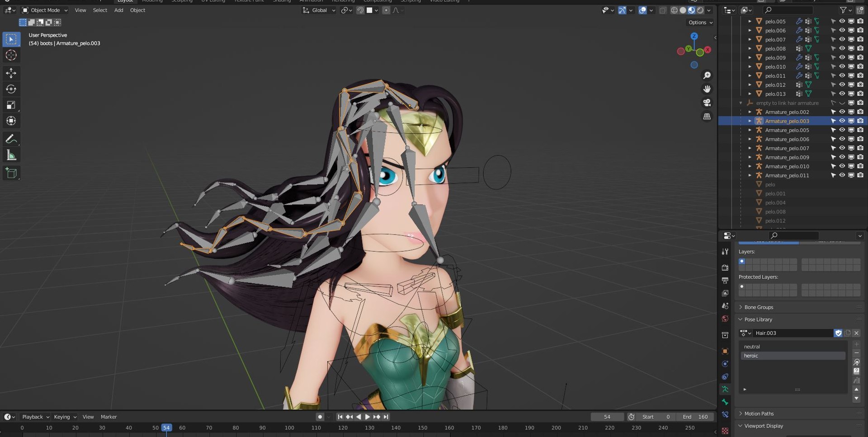Select the Add Cube tool
Viewport: 868px width, 437px height.
pos(11,173)
